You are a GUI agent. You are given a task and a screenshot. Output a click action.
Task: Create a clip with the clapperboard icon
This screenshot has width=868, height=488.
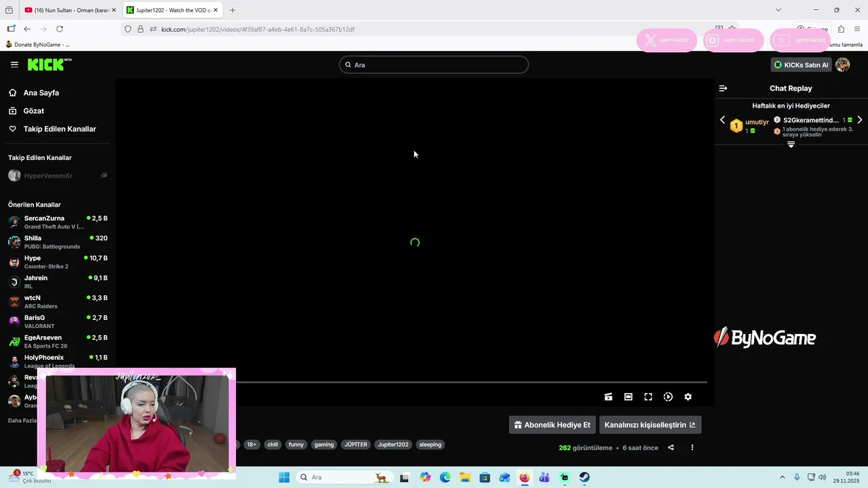(x=608, y=397)
